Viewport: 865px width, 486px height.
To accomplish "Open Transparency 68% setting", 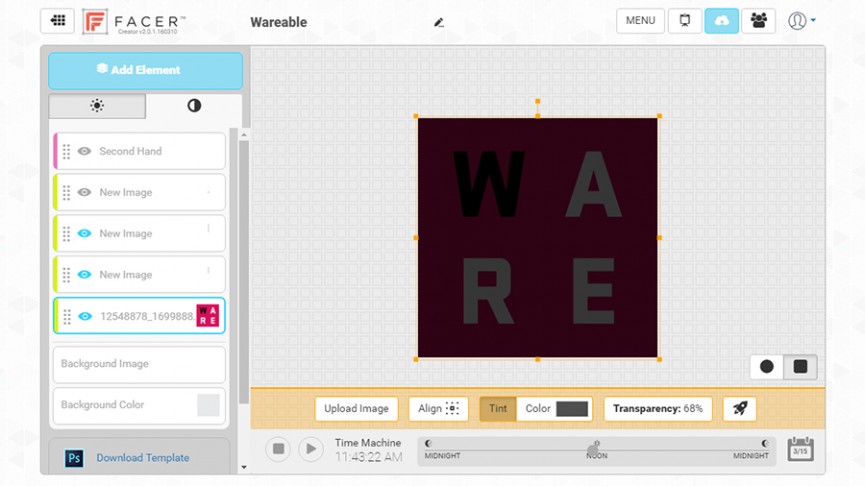I will tap(658, 409).
